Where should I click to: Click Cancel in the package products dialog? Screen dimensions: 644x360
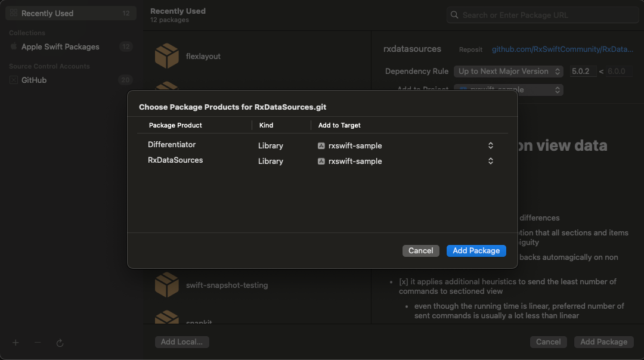[x=420, y=251]
